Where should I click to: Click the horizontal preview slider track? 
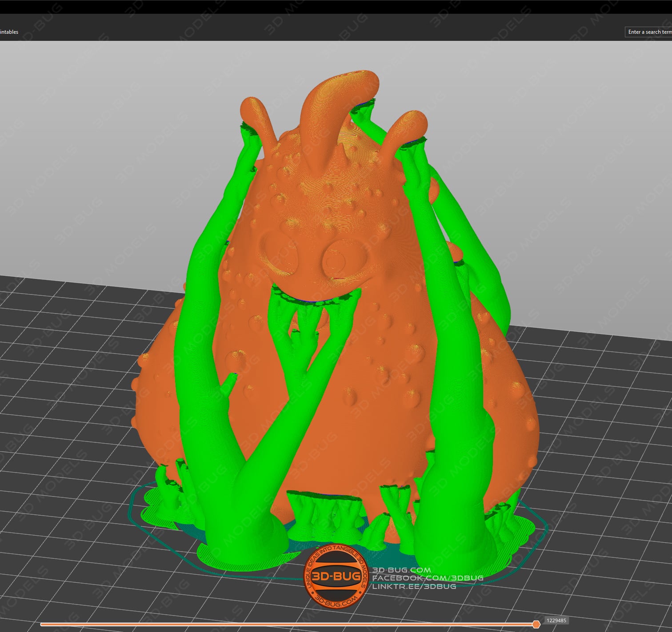[x=288, y=624]
